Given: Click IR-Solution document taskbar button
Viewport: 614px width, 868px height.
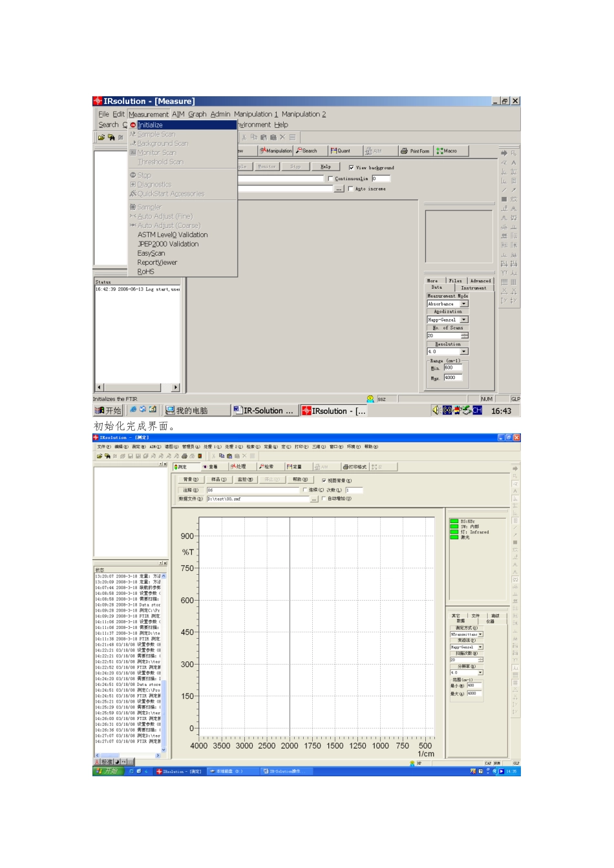Looking at the screenshot, I should (264, 411).
